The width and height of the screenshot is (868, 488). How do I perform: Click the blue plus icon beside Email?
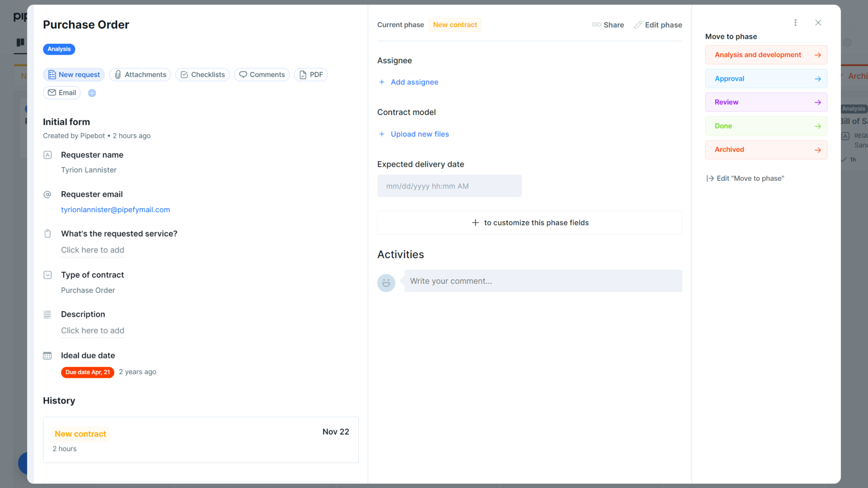coord(92,93)
